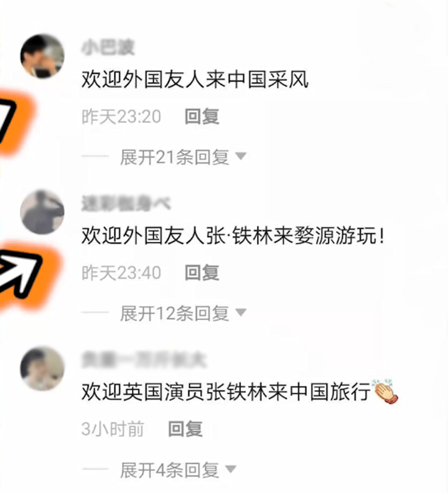The width and height of the screenshot is (448, 493).
Task: Click the orange arrow sticker near second avatar
Action: (x=27, y=275)
